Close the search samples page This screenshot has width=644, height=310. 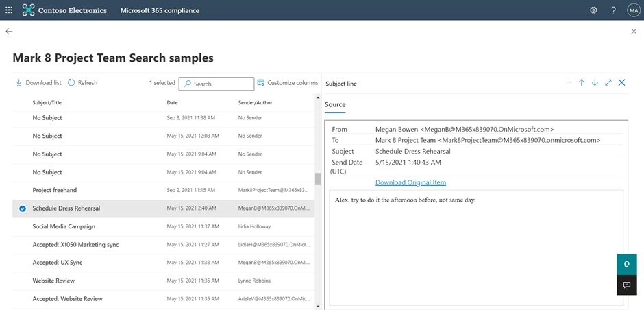pyautogui.click(x=634, y=32)
